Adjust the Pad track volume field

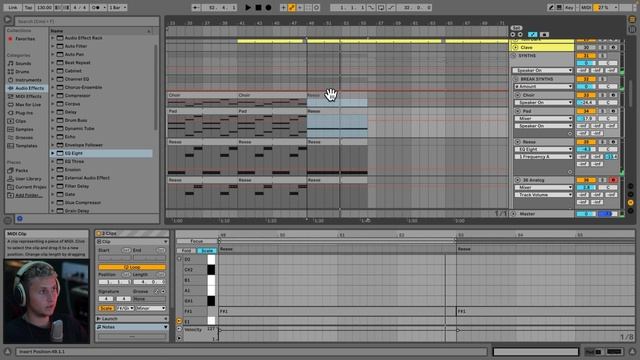(x=586, y=118)
